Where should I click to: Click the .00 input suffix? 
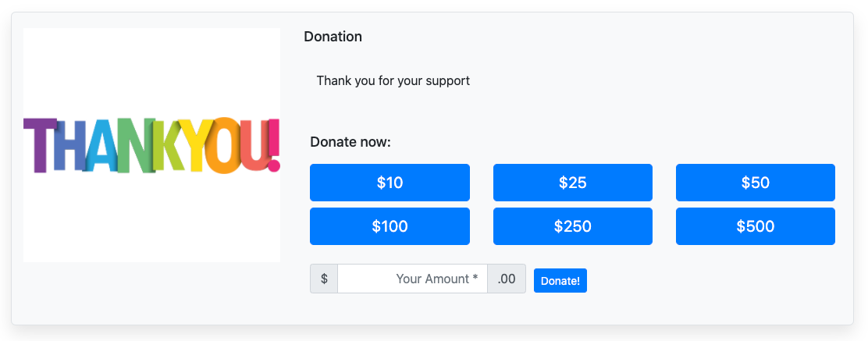pos(507,279)
